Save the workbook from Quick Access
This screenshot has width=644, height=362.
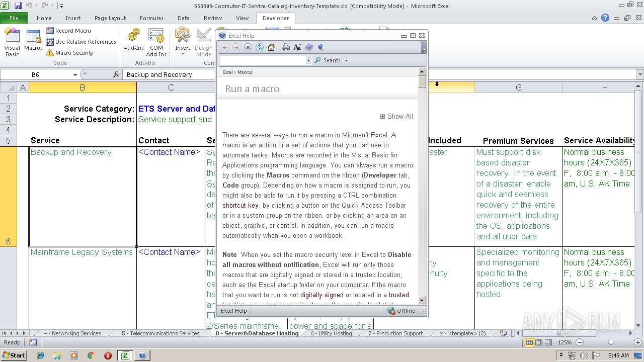[18, 6]
